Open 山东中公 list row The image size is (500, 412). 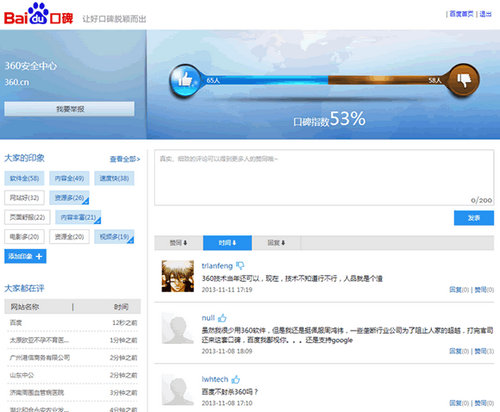coord(73,375)
